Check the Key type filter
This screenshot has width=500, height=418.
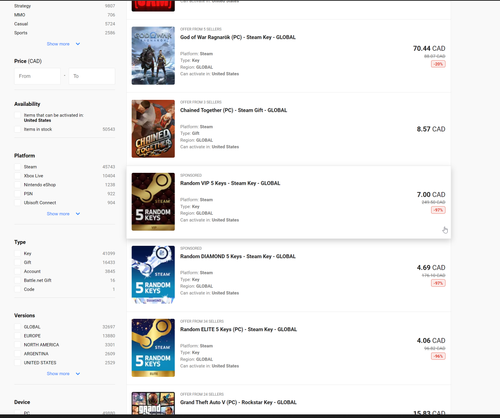click(18, 253)
